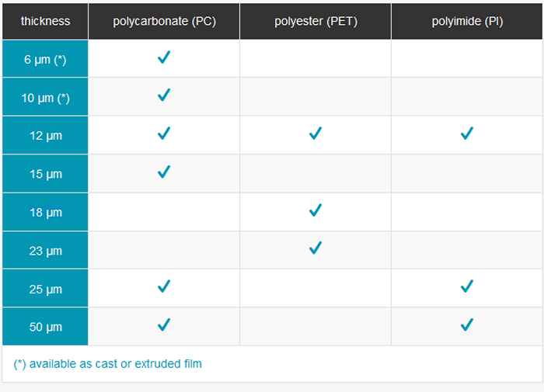This screenshot has width=544, height=392.
Task: Click the 25 µm polycarbonate checkmark
Action: [x=163, y=287]
